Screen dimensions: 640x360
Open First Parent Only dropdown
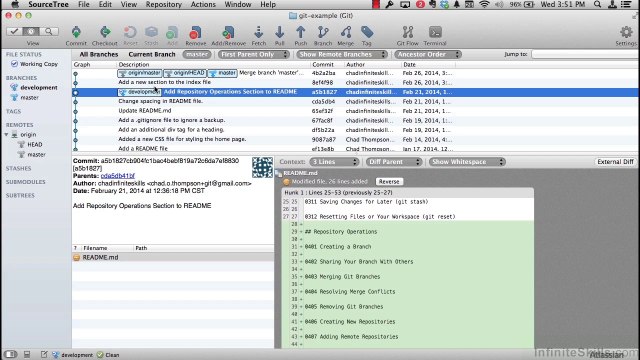point(253,54)
